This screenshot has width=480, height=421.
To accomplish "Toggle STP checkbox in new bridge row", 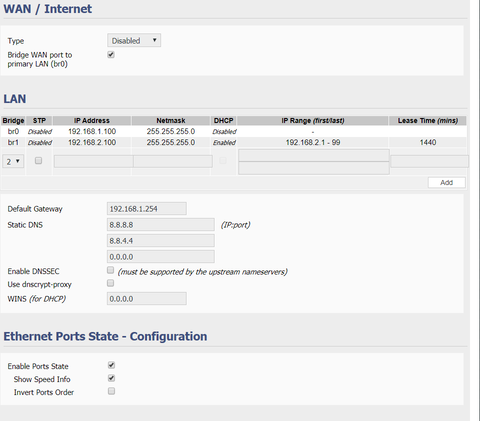I will point(39,161).
